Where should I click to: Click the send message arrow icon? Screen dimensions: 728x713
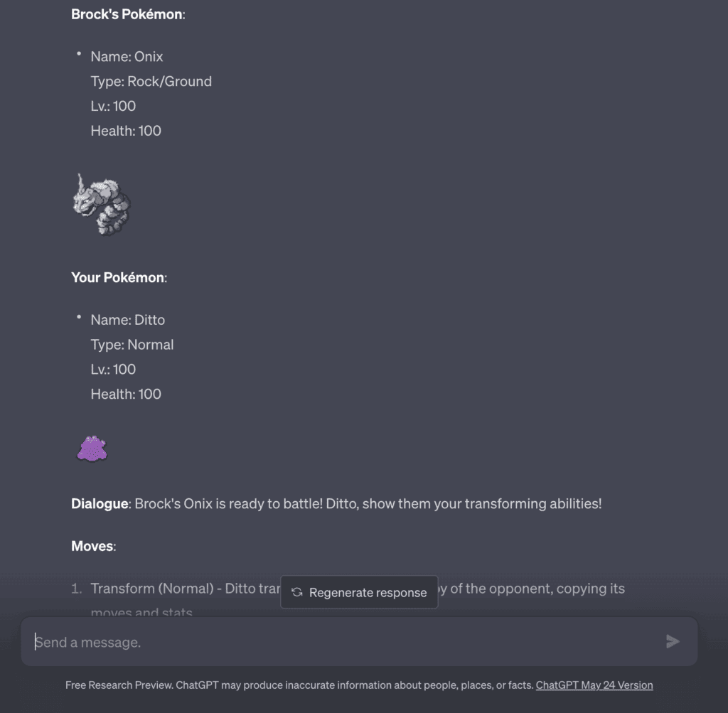(x=672, y=641)
